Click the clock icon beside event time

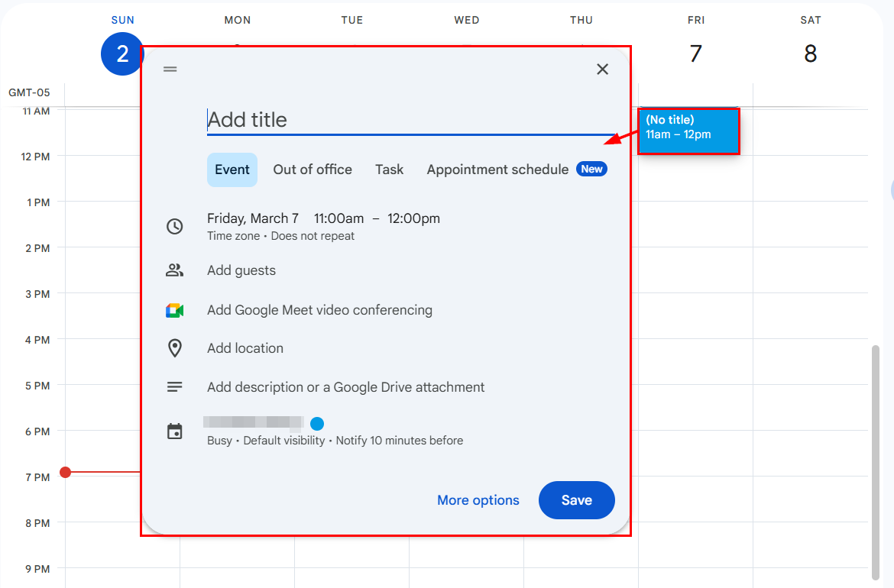point(174,226)
